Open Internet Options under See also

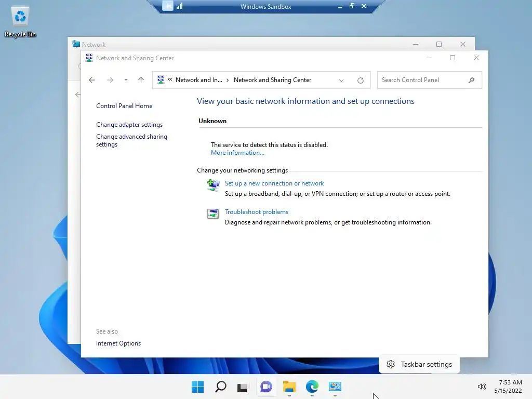[x=118, y=343]
